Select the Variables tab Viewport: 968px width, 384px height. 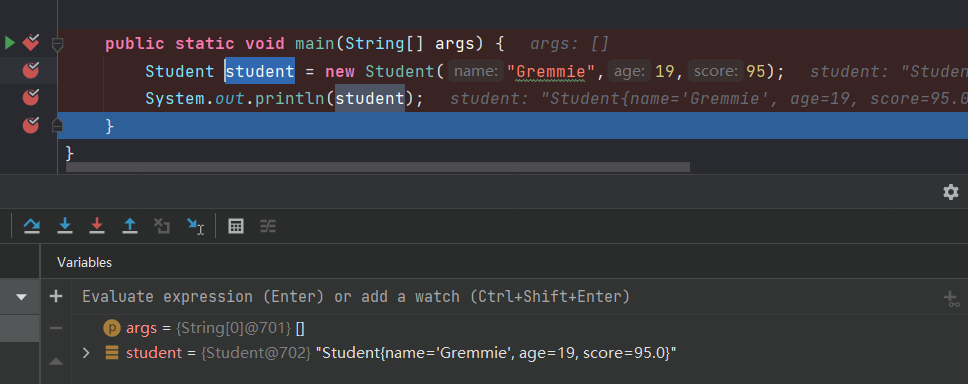(x=85, y=262)
